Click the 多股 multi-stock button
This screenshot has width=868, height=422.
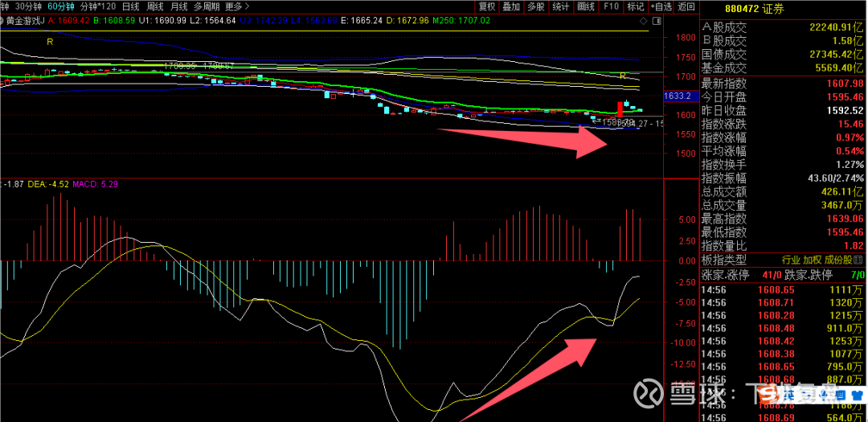coord(536,6)
